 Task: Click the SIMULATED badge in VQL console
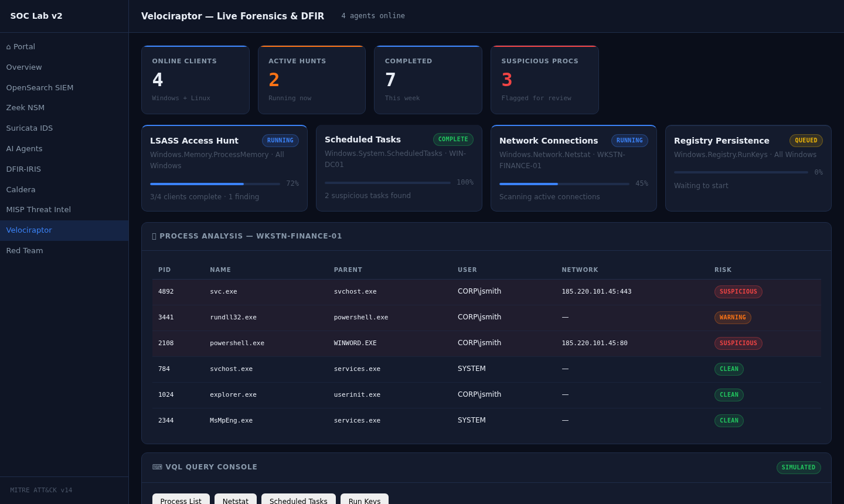click(798, 468)
